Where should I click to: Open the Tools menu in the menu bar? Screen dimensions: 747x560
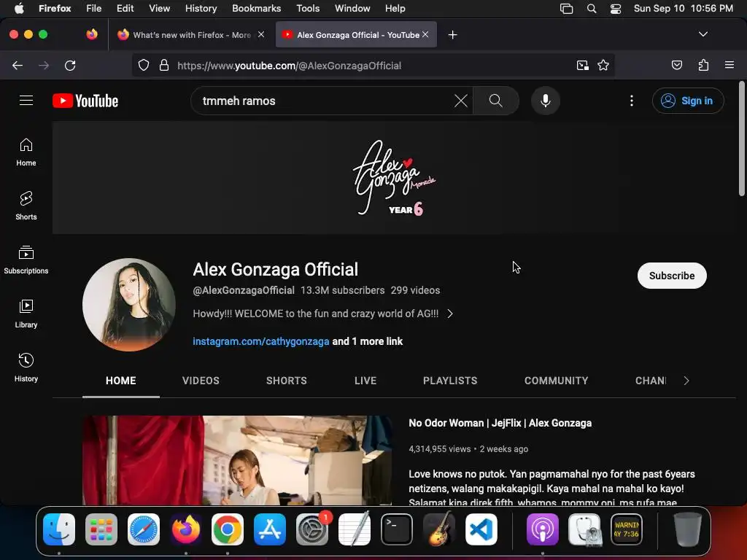(308, 9)
